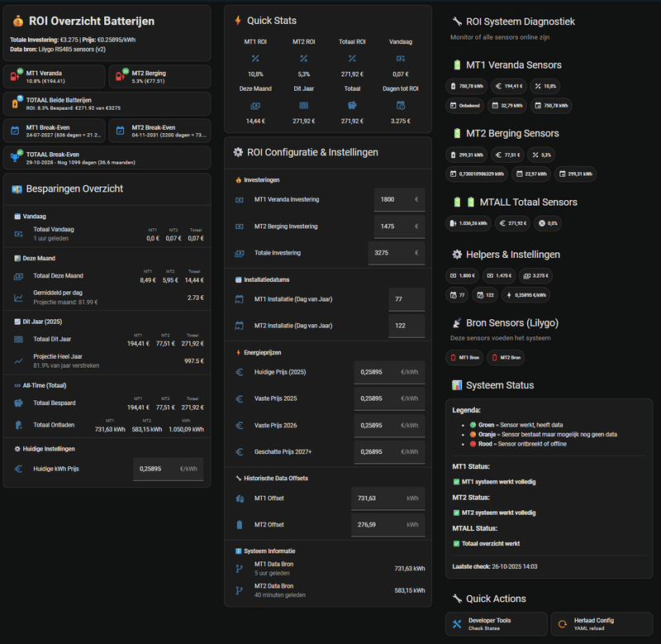This screenshot has width=661, height=644.
Task: Open MTALL 1.036,26 kWh sensor chip
Action: tap(468, 223)
